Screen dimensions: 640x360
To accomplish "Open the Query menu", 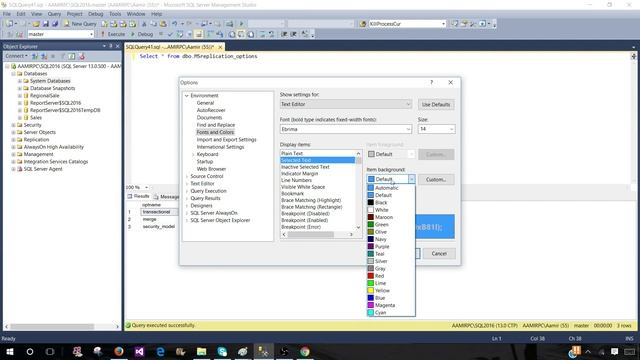I will (x=54, y=14).
